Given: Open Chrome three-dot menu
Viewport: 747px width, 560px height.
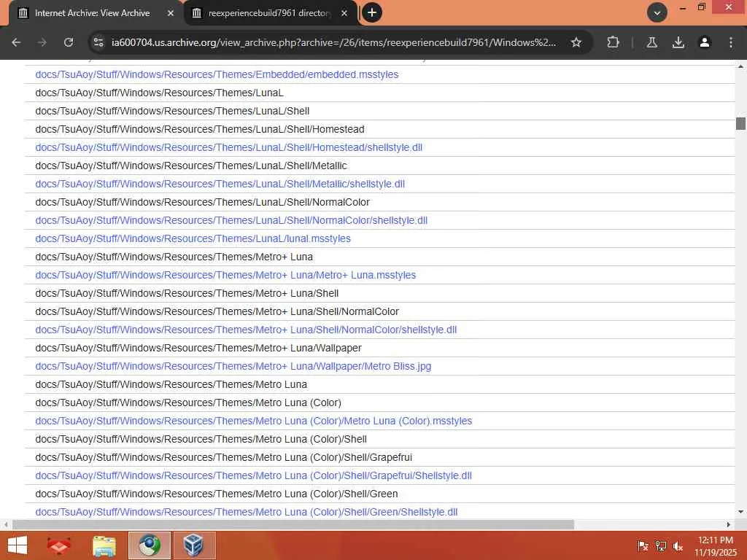Looking at the screenshot, I should click(x=731, y=42).
